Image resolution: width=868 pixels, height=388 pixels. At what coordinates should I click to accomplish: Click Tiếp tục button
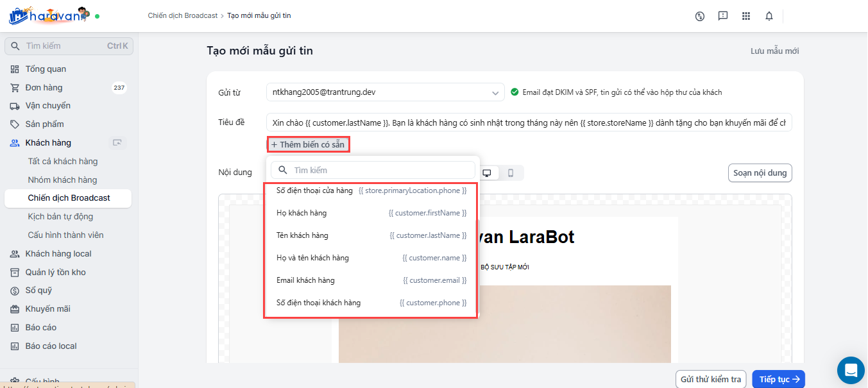pos(779,379)
